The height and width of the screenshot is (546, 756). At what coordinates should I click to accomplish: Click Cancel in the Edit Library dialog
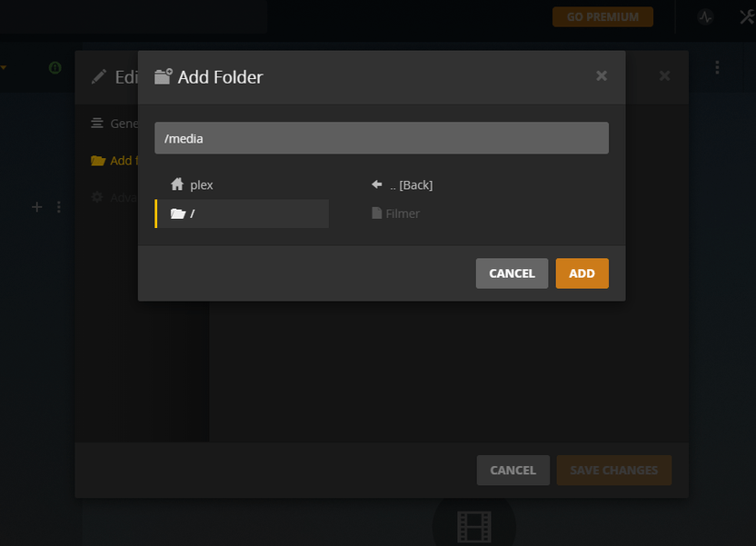tap(513, 471)
